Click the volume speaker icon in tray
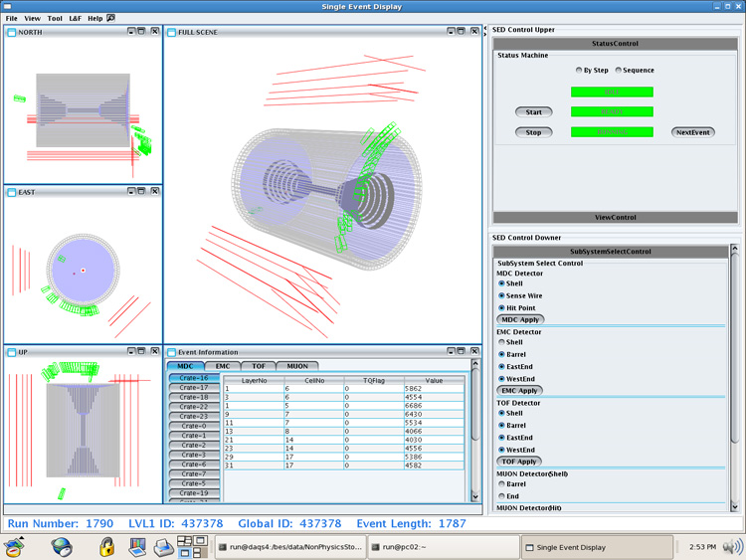746x560 pixels. pyautogui.click(x=733, y=546)
